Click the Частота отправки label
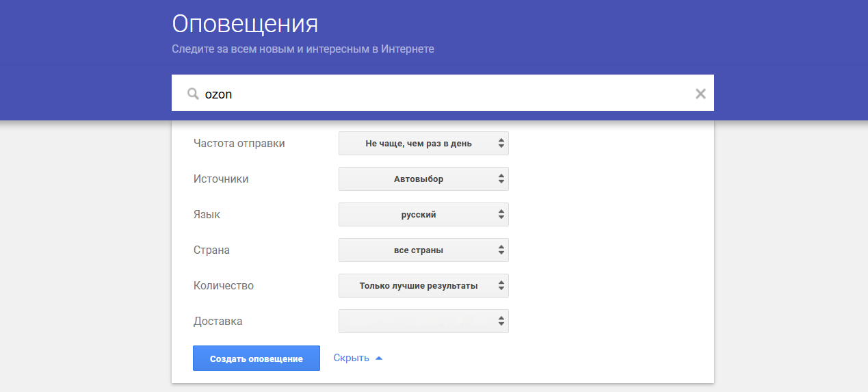This screenshot has height=392, width=868. (239, 144)
